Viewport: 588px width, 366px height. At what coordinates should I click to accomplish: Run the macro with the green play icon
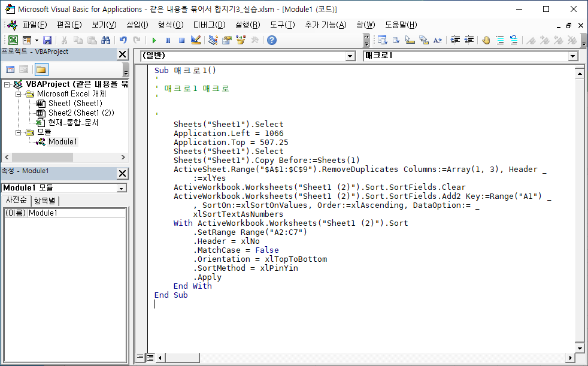[154, 40]
